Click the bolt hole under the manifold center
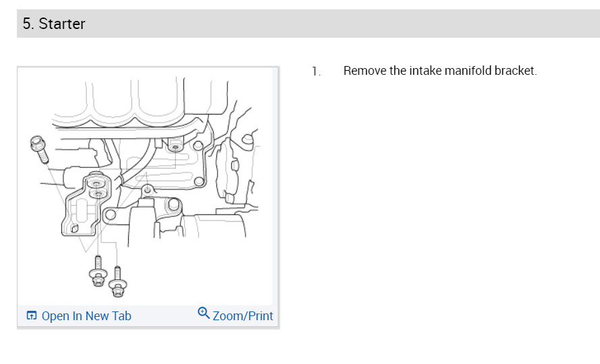Viewport: 600px width, 364px height. pyautogui.click(x=175, y=147)
